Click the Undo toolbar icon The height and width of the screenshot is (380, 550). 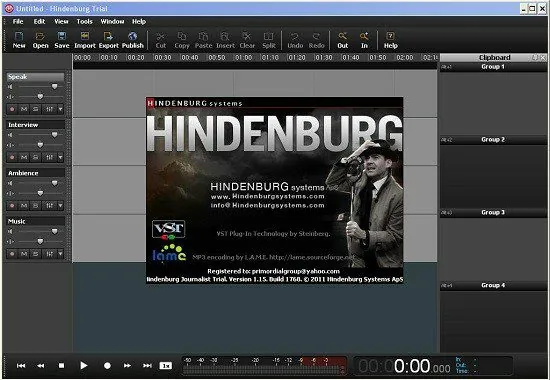[295, 40]
